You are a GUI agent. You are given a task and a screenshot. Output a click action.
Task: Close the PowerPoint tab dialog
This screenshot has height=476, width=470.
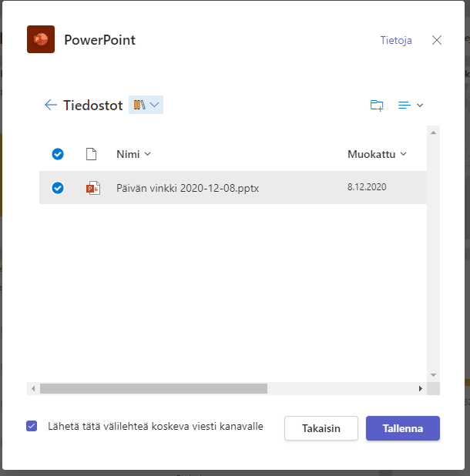click(437, 40)
